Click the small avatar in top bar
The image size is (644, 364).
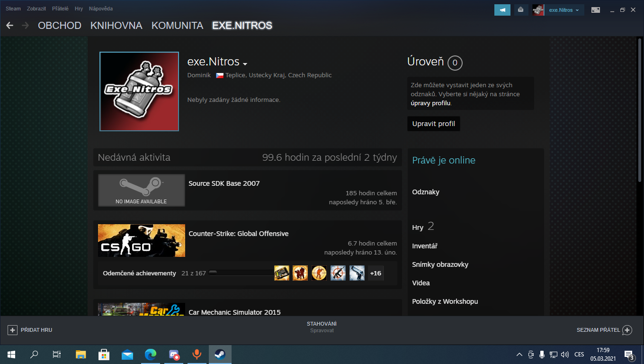538,10
